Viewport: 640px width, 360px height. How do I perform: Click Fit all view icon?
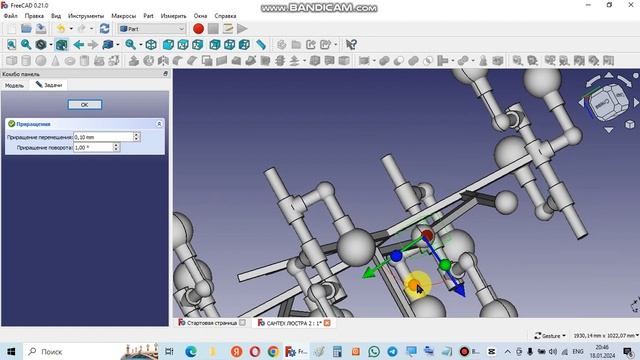pyautogui.click(x=11, y=44)
